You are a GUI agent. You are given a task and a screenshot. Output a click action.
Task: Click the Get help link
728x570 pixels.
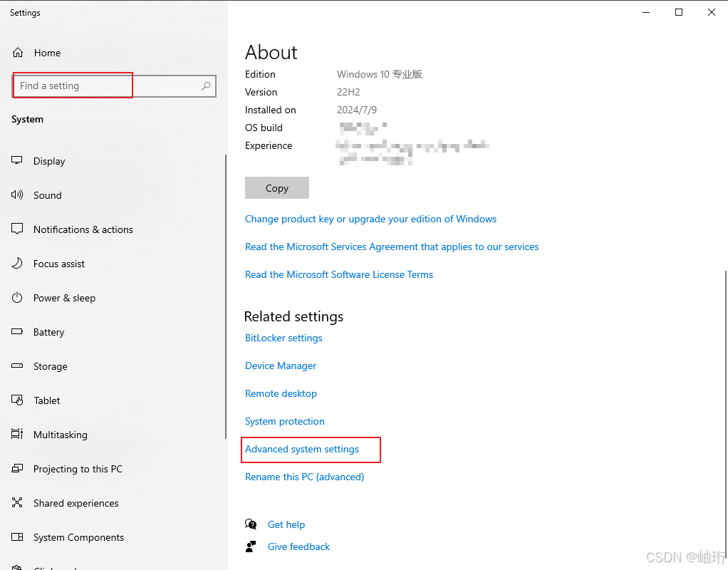[x=286, y=524]
